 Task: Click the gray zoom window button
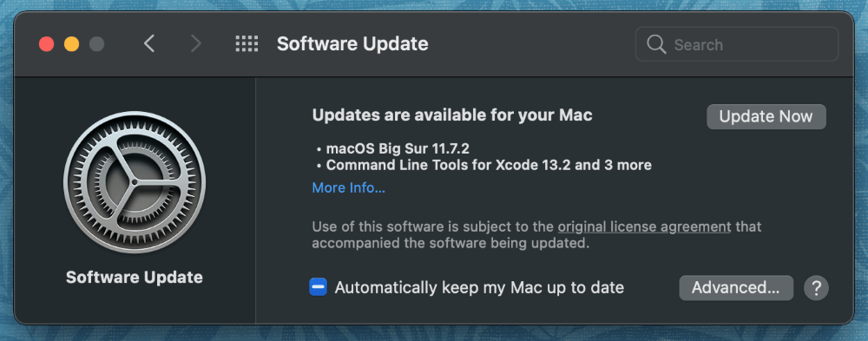coord(97,43)
